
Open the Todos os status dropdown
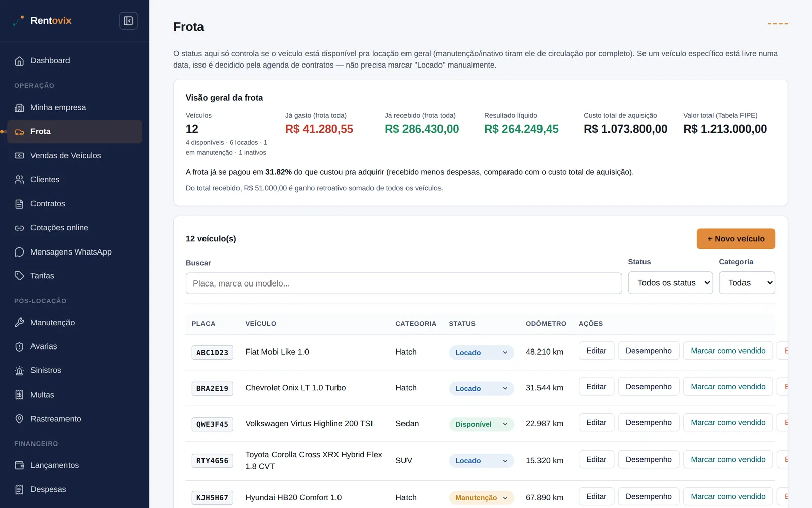670,283
